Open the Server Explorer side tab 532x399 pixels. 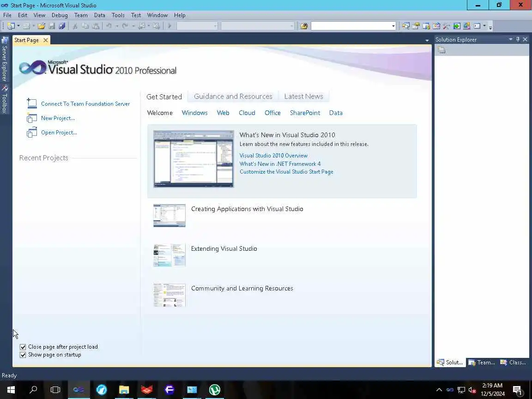tap(5, 60)
